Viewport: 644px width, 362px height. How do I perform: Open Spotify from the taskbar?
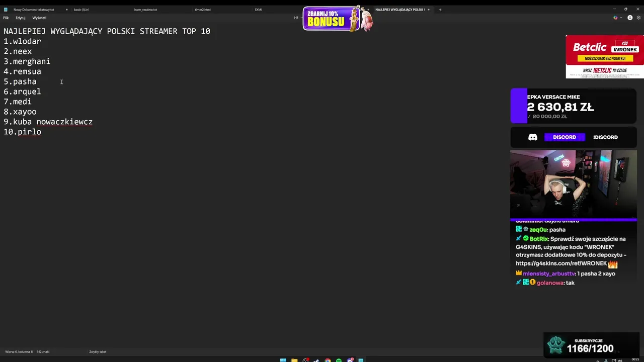click(x=339, y=360)
